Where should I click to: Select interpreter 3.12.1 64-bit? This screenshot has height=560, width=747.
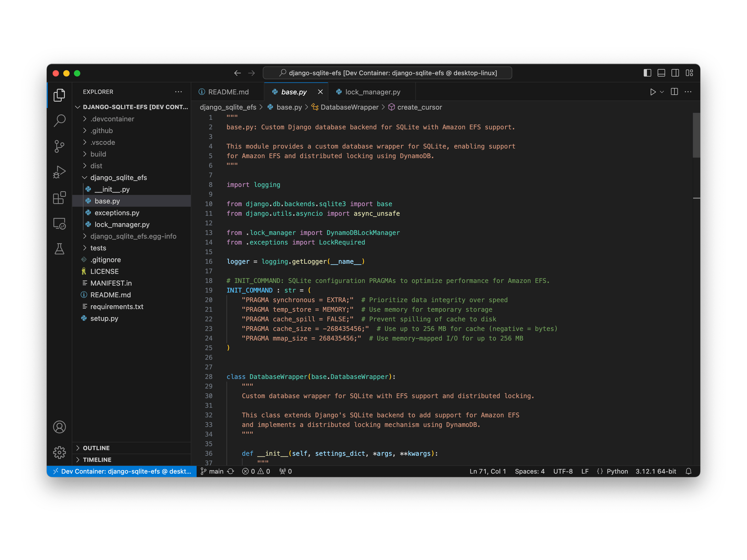point(656,471)
